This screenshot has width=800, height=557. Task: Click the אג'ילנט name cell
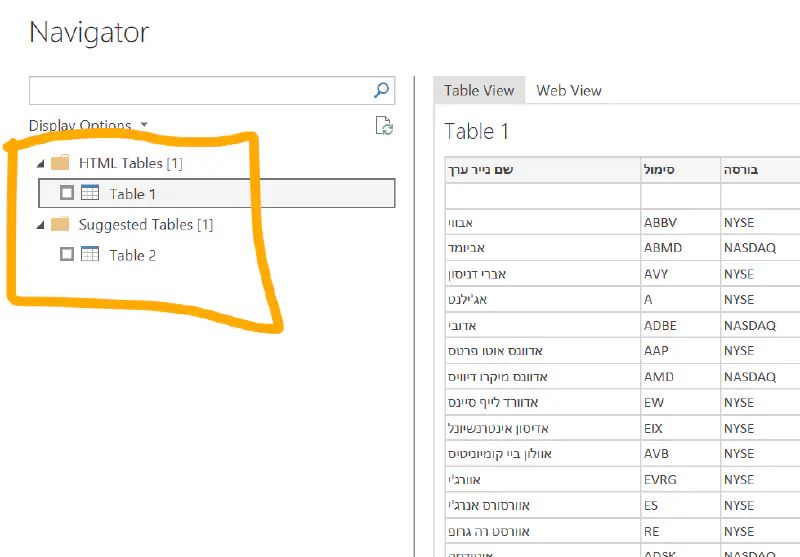543,299
